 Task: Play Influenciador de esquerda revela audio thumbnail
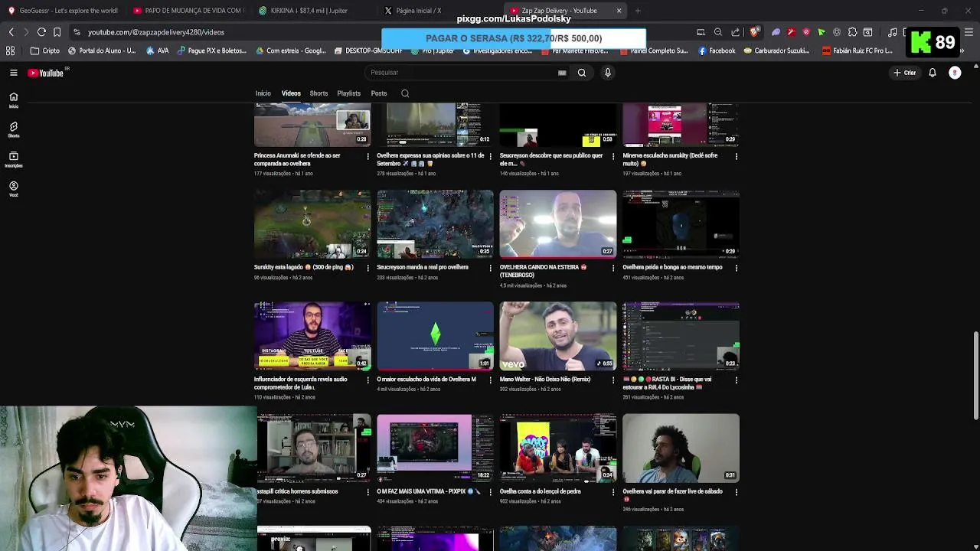(312, 336)
